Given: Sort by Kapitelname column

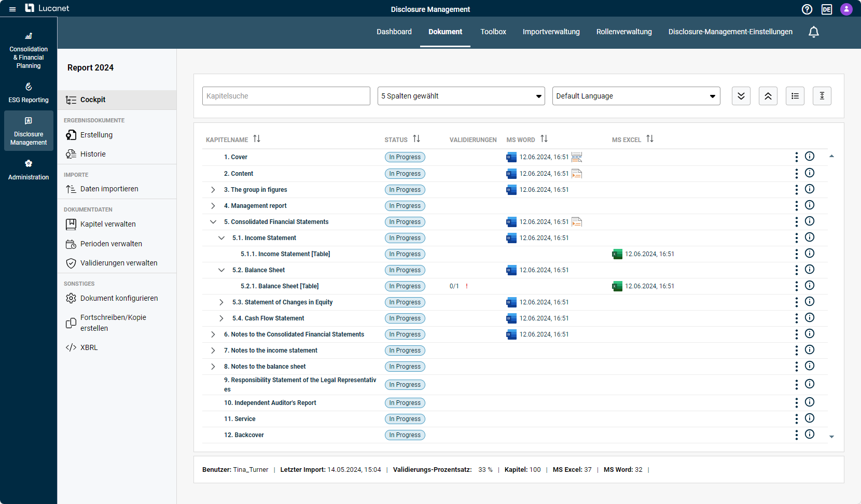Looking at the screenshot, I should click(257, 139).
